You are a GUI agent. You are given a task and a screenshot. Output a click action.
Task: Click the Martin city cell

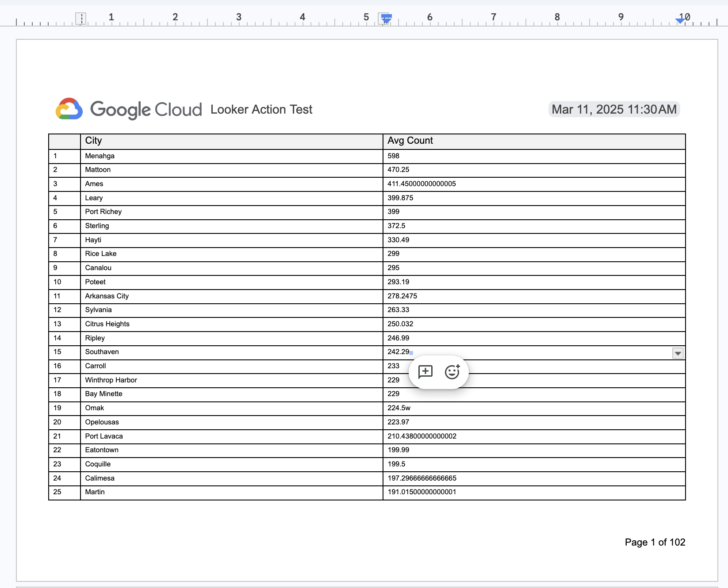(x=231, y=492)
